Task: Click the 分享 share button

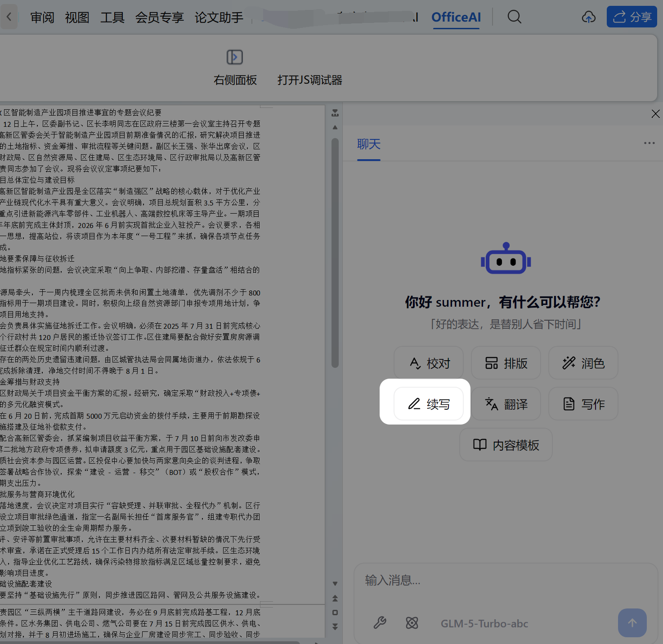Action: [632, 17]
